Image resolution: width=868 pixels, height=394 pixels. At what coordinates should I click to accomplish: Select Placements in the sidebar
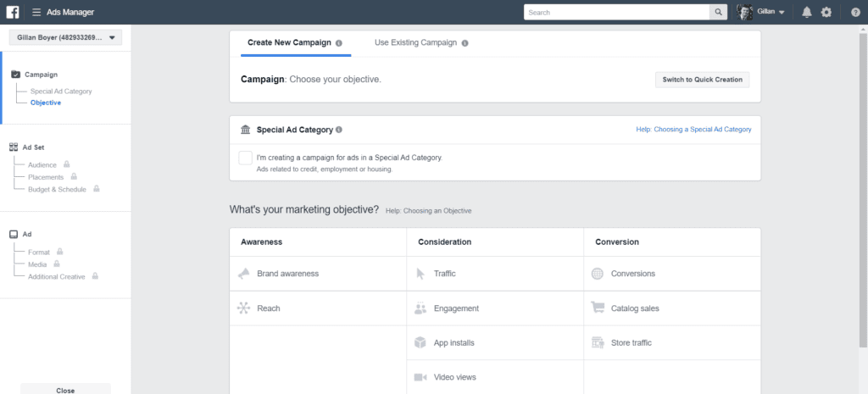tap(46, 177)
